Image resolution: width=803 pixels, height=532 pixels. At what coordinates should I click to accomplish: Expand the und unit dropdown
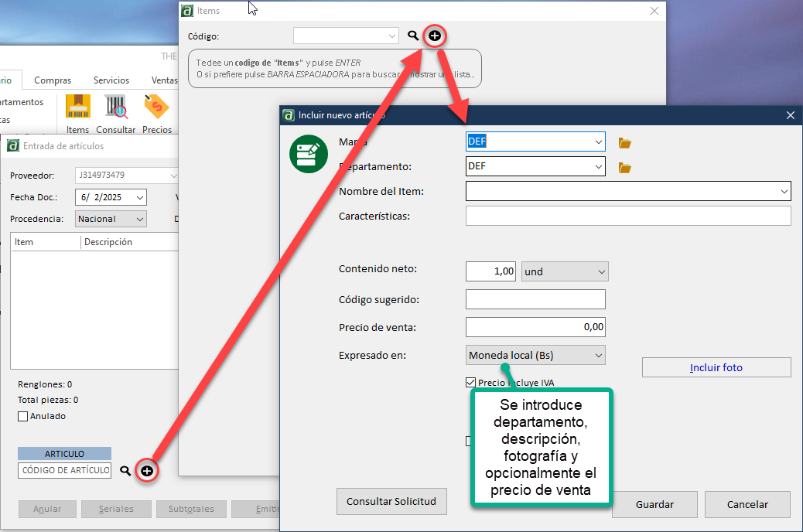pyautogui.click(x=601, y=272)
